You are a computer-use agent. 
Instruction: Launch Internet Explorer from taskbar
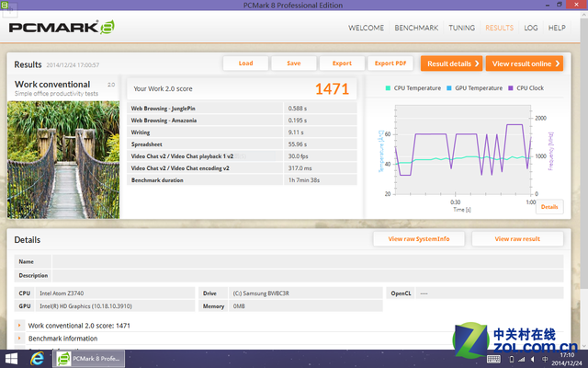(x=37, y=359)
